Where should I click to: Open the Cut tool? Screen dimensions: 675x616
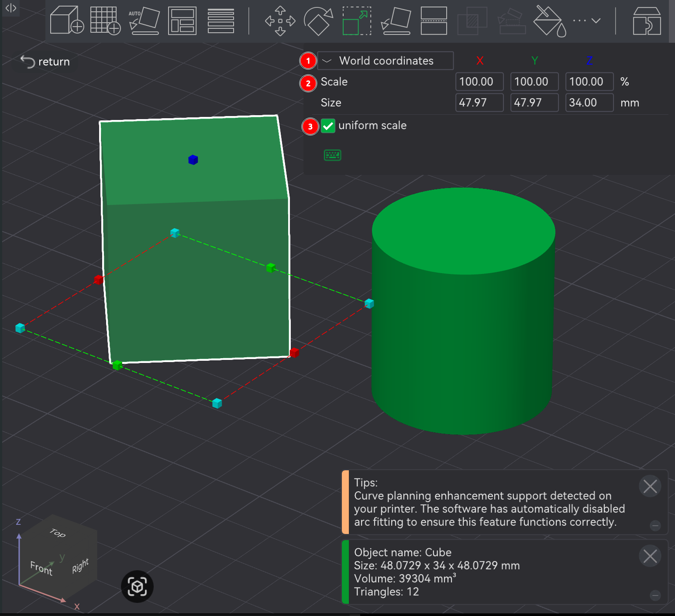(434, 21)
